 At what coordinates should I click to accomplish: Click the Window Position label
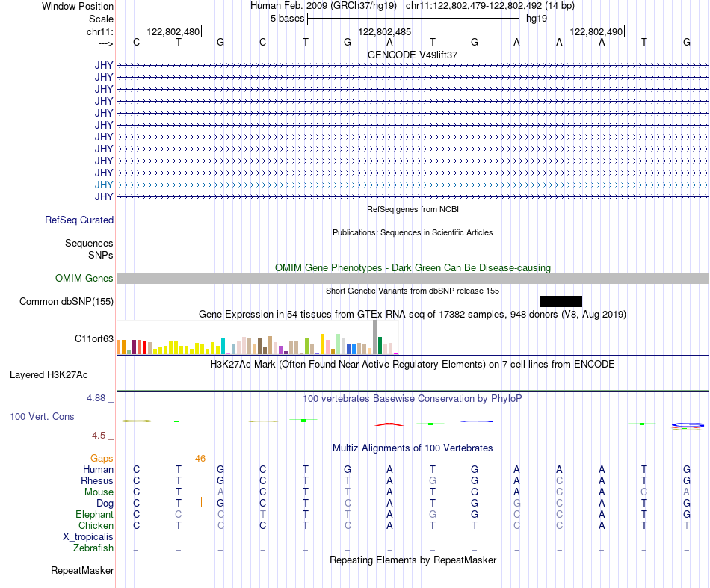78,6
